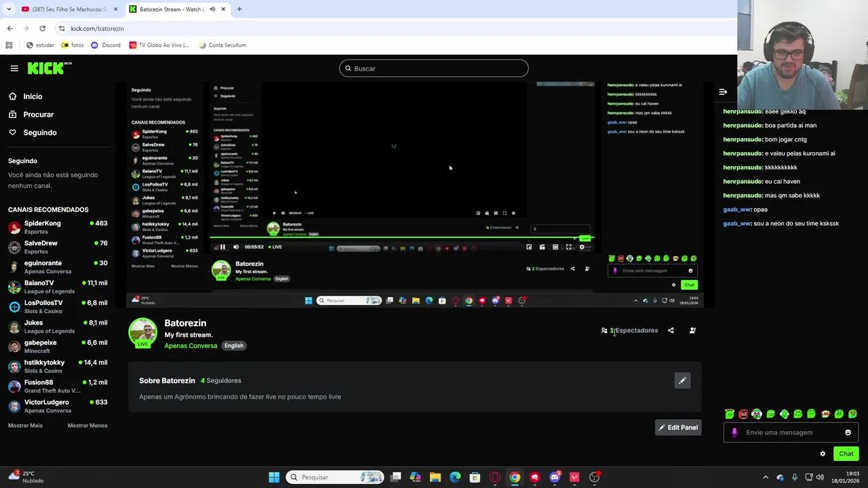Open the weather widget 25°C Nublado
868x488 pixels.
pos(26,476)
